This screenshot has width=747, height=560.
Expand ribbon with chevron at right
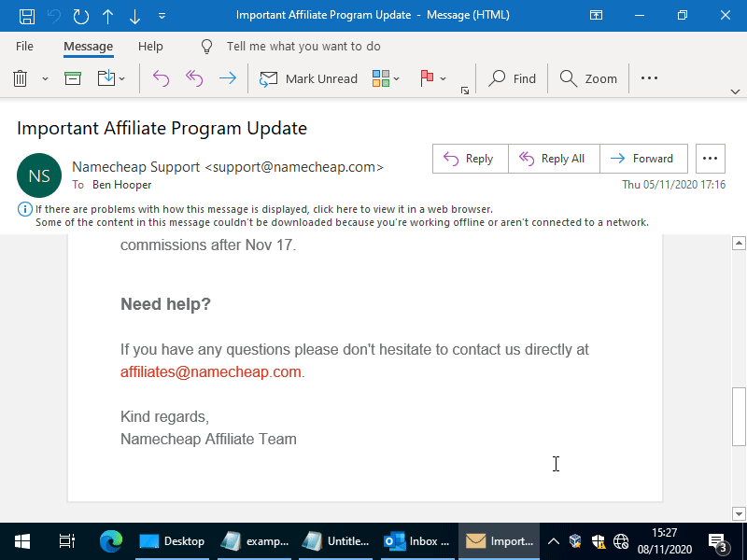[x=735, y=91]
